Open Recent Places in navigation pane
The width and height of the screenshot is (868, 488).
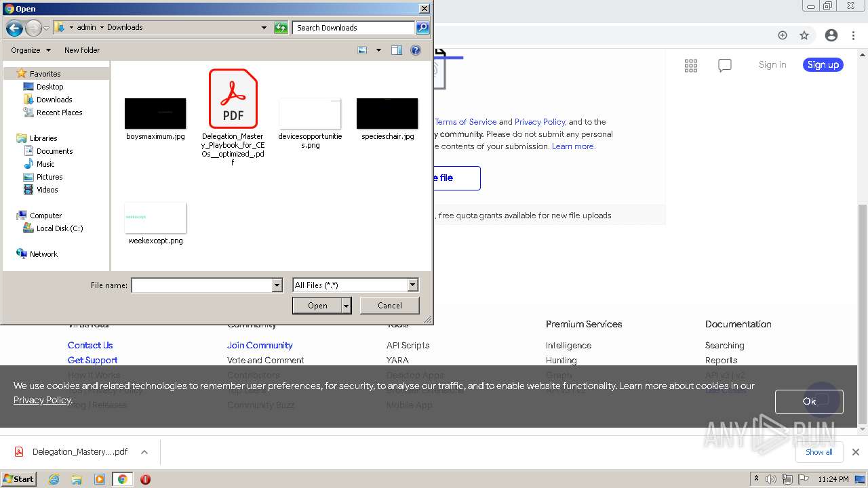[59, 113]
